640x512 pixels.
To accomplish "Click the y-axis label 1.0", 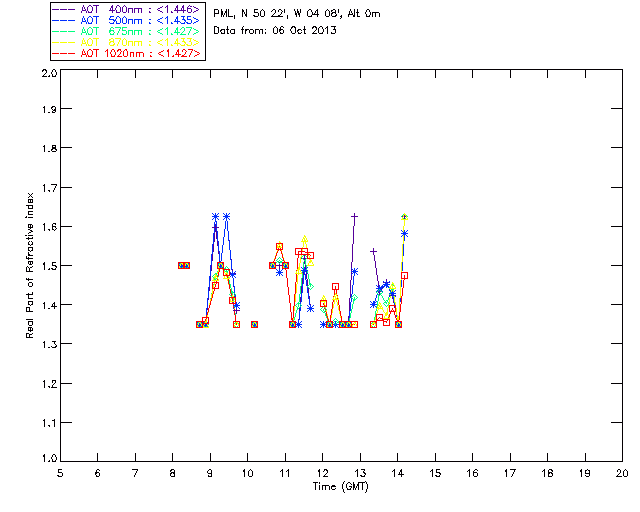I will pos(49,458).
